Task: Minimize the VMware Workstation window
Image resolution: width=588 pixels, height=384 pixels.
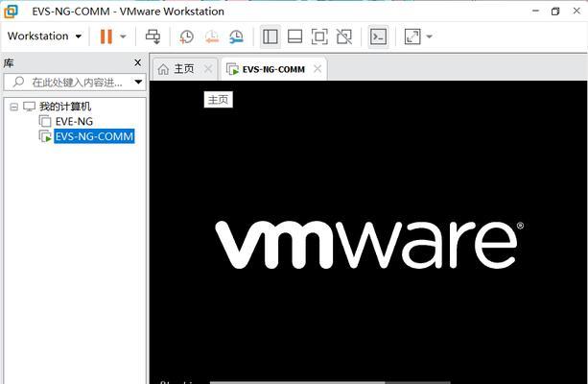Action: tap(535, 11)
